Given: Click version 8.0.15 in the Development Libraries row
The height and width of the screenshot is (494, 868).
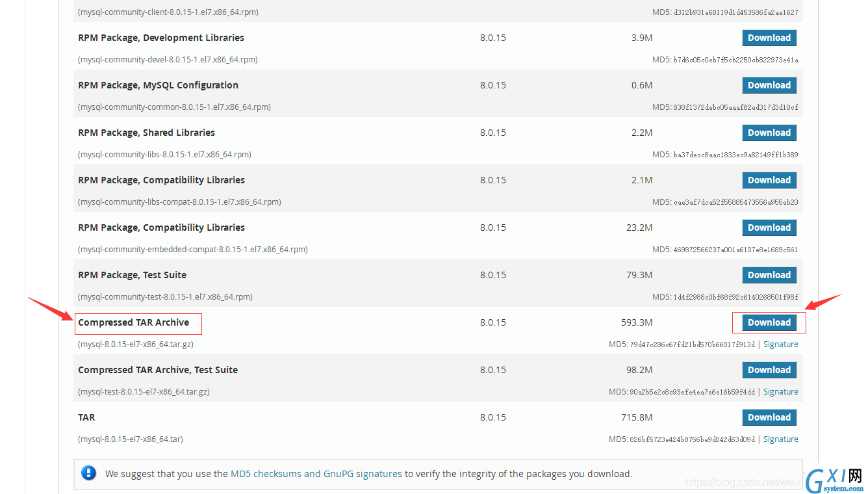Looking at the screenshot, I should coord(493,38).
